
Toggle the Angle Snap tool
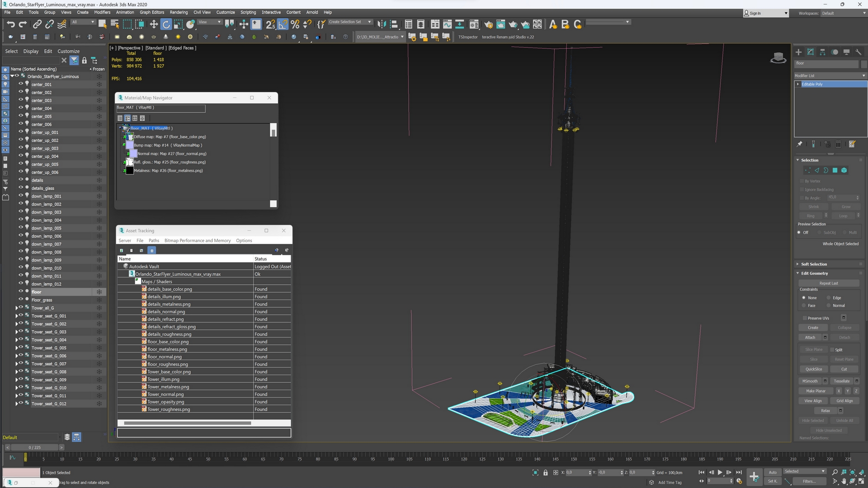click(x=283, y=24)
